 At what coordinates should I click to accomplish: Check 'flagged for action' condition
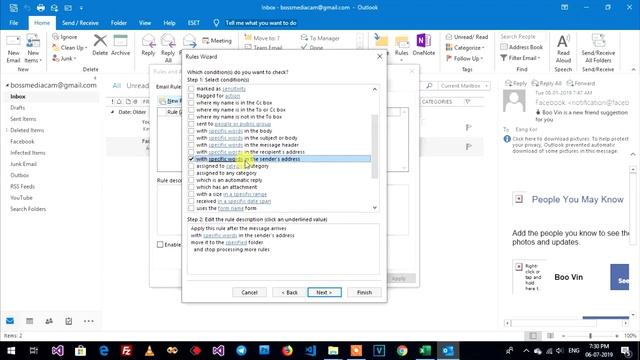coord(191,96)
